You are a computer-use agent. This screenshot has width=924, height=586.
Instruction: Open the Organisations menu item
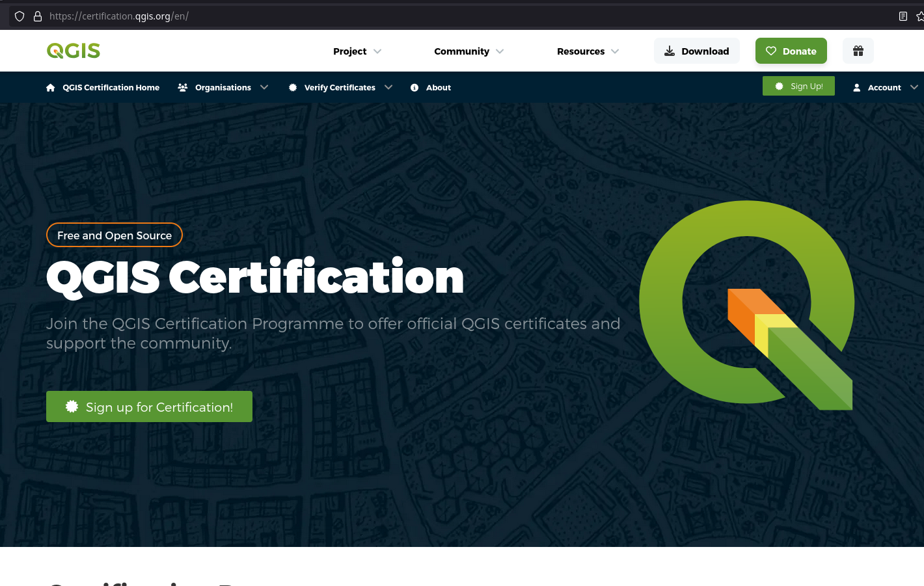click(223, 88)
